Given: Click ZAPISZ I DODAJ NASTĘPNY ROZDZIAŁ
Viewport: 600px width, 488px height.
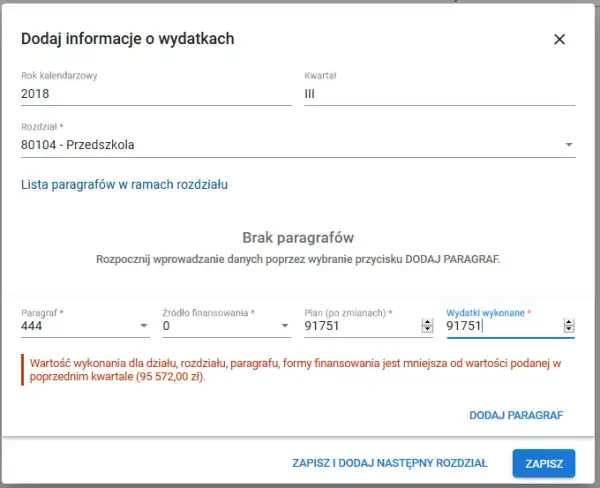Looking at the screenshot, I should (390, 463).
